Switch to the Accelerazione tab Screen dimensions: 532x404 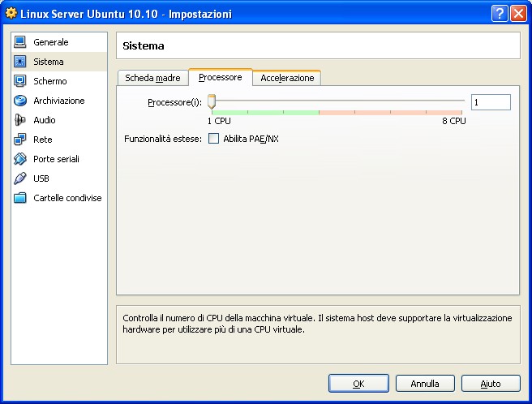287,78
